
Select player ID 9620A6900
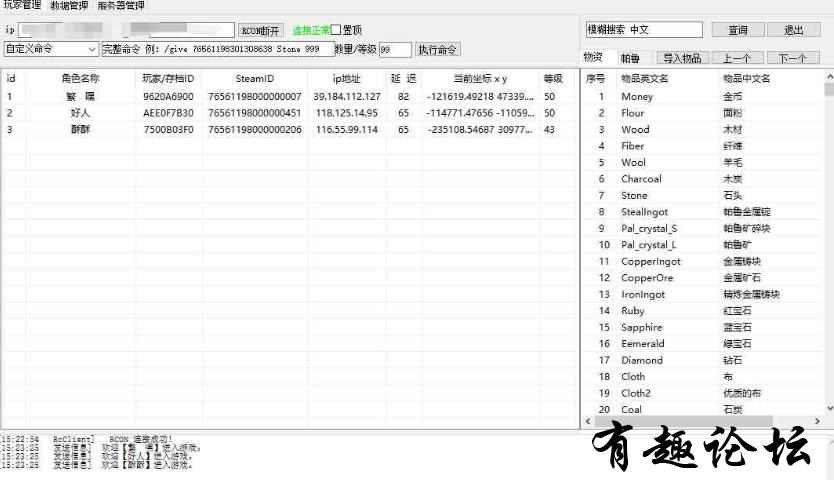pos(168,96)
